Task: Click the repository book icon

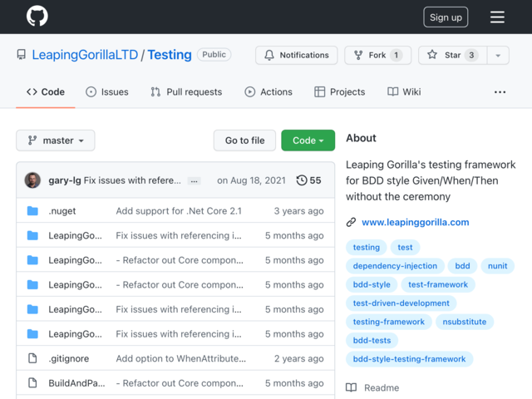Action: (21, 55)
